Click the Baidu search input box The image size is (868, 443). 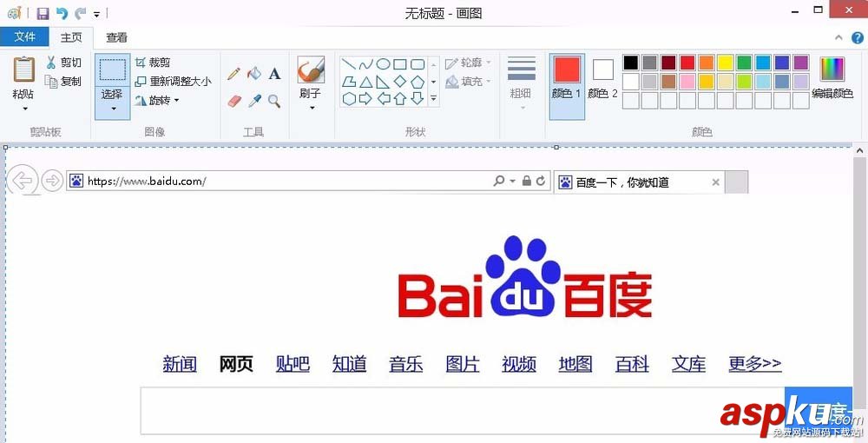pyautogui.click(x=463, y=411)
